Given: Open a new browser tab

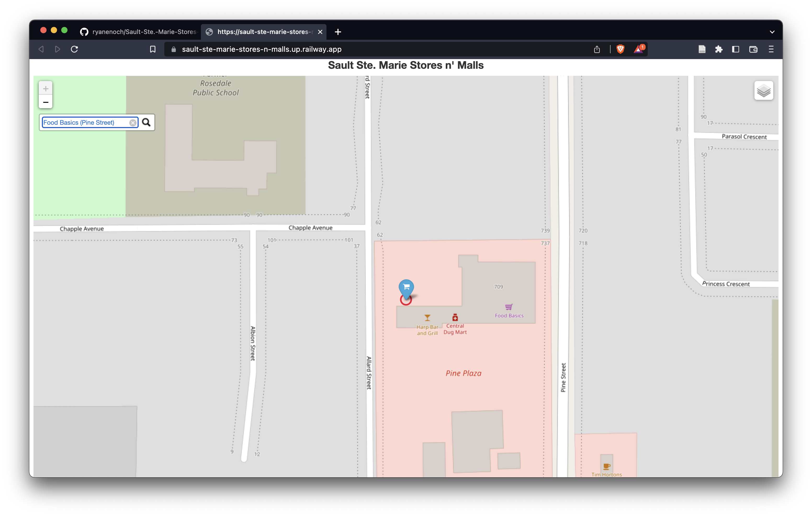Looking at the screenshot, I should [338, 32].
